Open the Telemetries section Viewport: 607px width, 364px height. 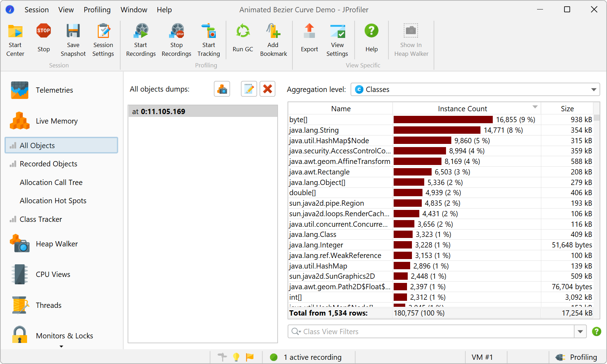[x=42, y=90]
